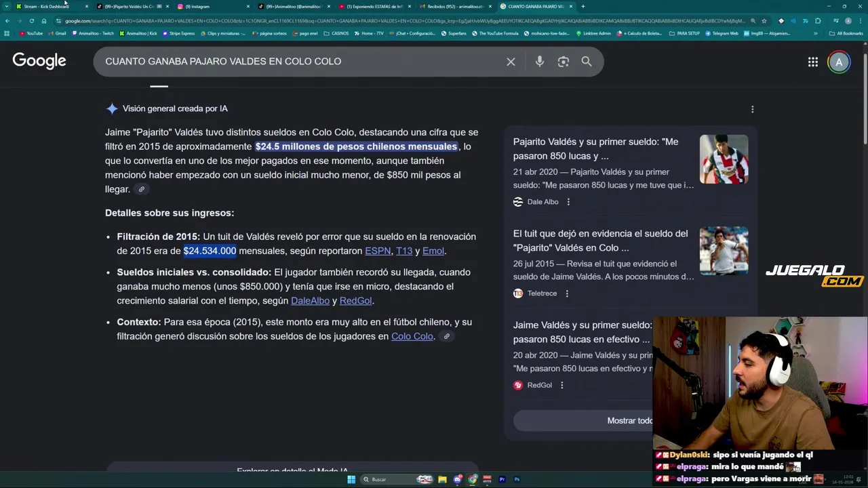
Task: Reload the page with the refresh icon
Action: click(x=31, y=21)
